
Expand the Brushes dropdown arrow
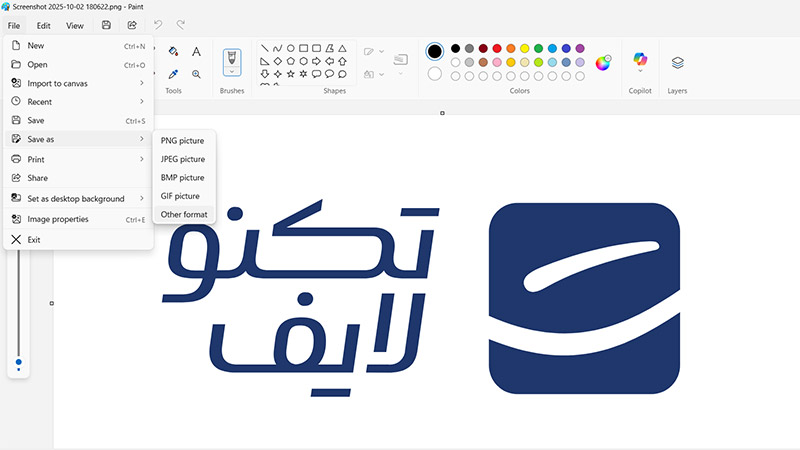232,73
